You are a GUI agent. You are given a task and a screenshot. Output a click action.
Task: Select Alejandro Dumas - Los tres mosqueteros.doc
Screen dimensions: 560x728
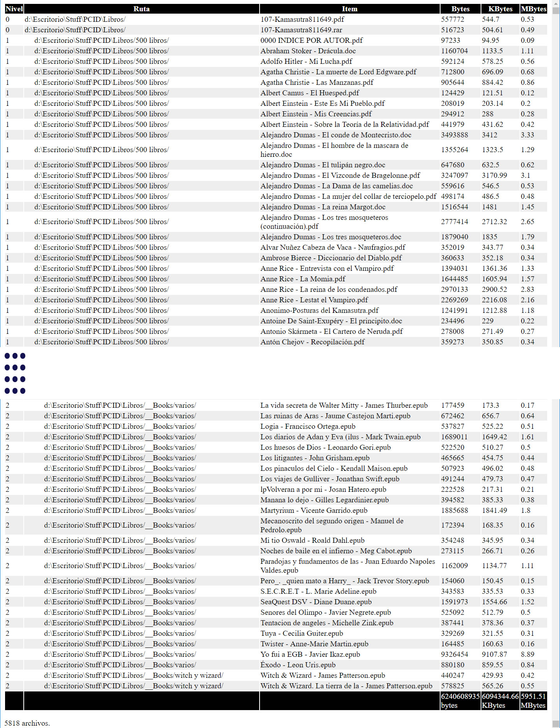click(x=331, y=237)
